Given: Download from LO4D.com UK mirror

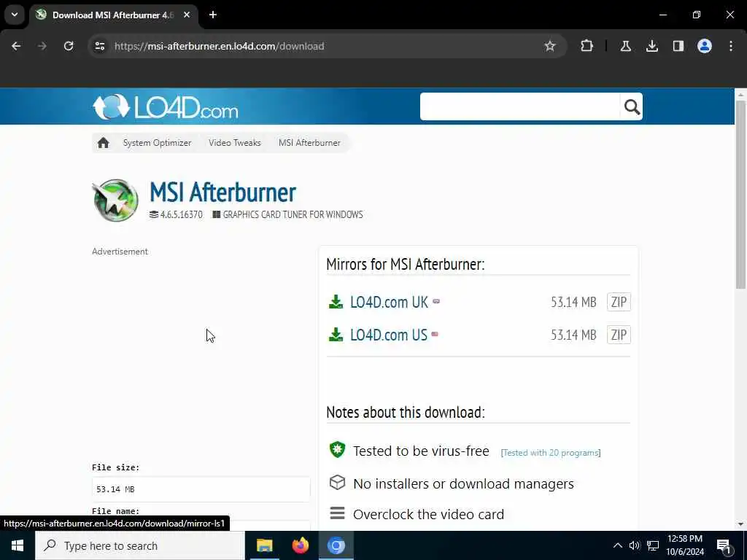Looking at the screenshot, I should [x=389, y=302].
